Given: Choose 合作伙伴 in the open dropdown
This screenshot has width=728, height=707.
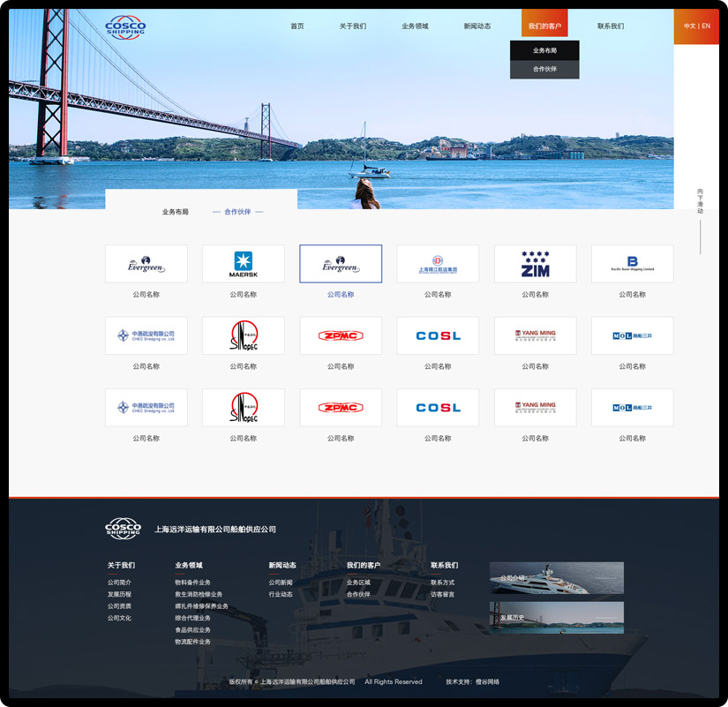Looking at the screenshot, I should coord(544,69).
